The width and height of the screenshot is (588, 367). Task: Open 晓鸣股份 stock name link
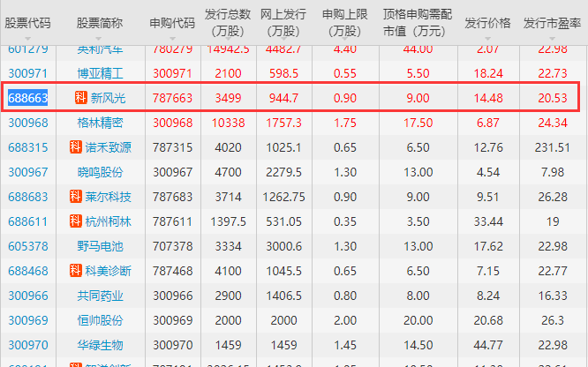click(x=100, y=172)
